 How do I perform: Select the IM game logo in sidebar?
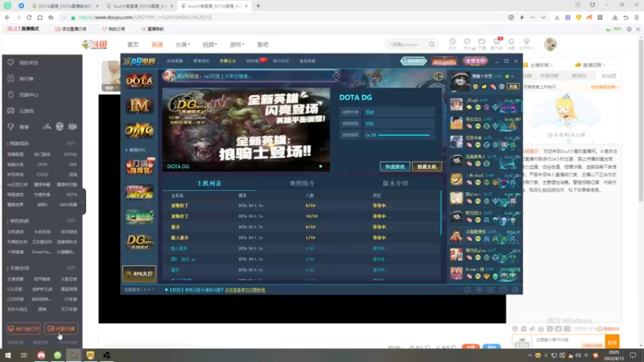click(x=139, y=105)
